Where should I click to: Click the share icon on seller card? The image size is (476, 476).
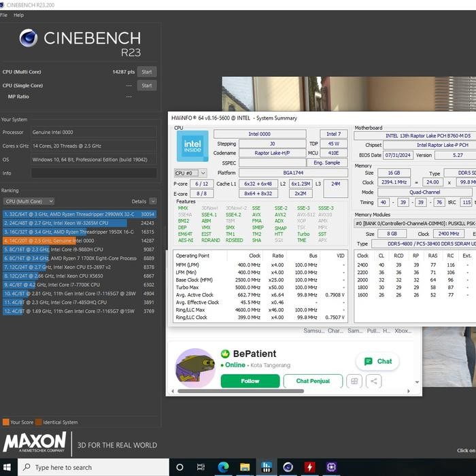[x=374, y=381]
